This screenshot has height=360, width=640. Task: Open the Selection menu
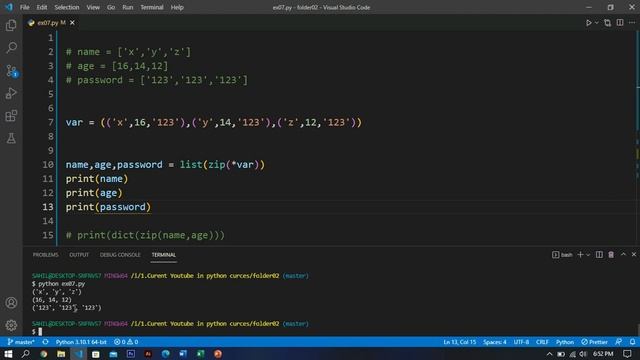pos(67,7)
